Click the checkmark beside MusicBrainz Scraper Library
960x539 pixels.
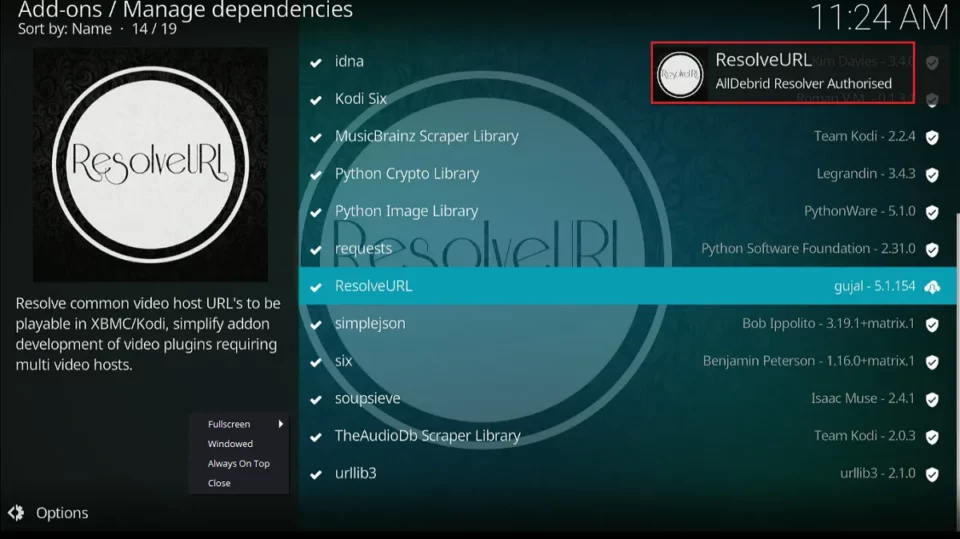316,137
